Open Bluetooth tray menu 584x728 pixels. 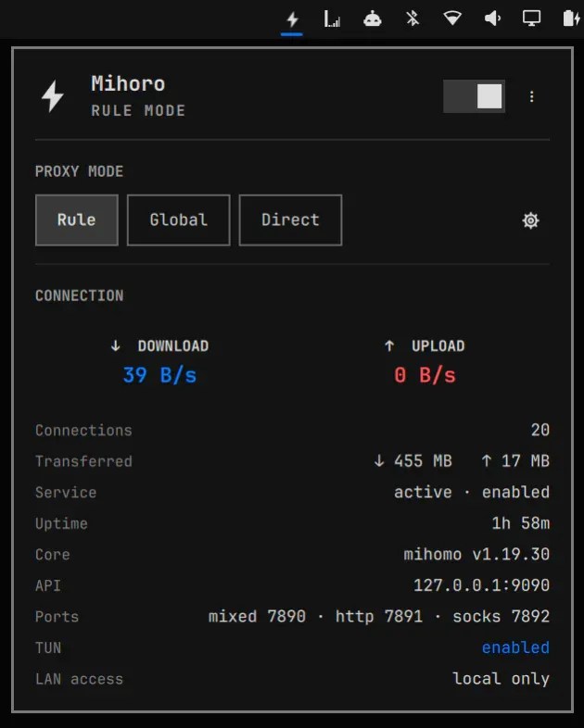pyautogui.click(x=413, y=19)
